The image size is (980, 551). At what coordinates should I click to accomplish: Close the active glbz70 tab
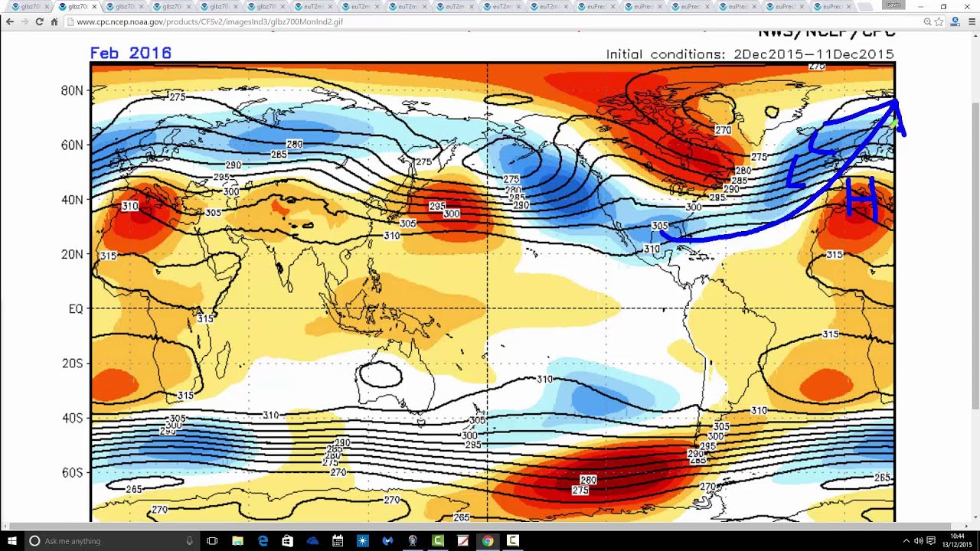(95, 7)
